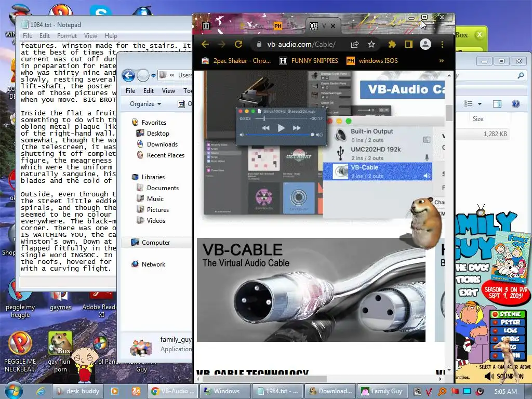The image size is (532, 399).
Task: Select STEWIE in the Family Guy app
Action: (507, 314)
